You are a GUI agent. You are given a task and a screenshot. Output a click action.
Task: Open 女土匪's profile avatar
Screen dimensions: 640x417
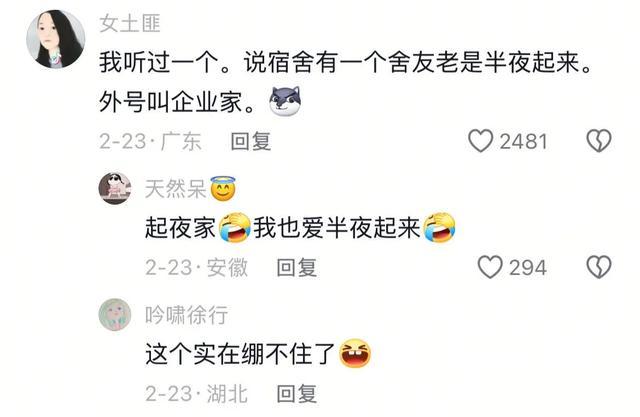(56, 39)
